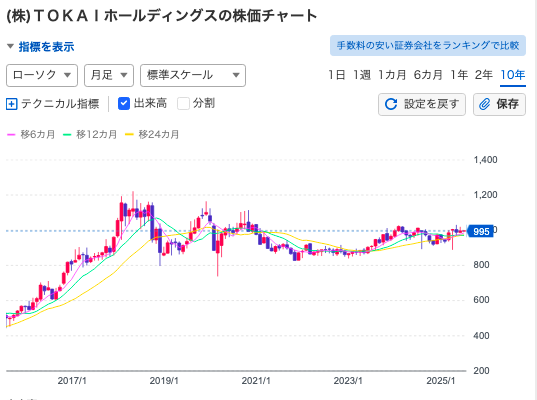Check the 分割 checkbox
The width and height of the screenshot is (537, 400).
[183, 103]
